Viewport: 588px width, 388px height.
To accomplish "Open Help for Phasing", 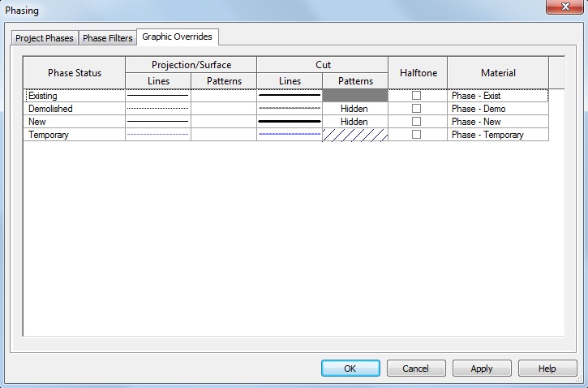I will tap(547, 368).
